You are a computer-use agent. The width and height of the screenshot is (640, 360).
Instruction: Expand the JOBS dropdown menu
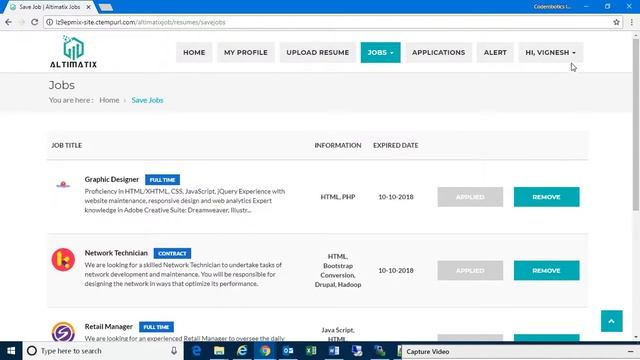[x=380, y=52]
